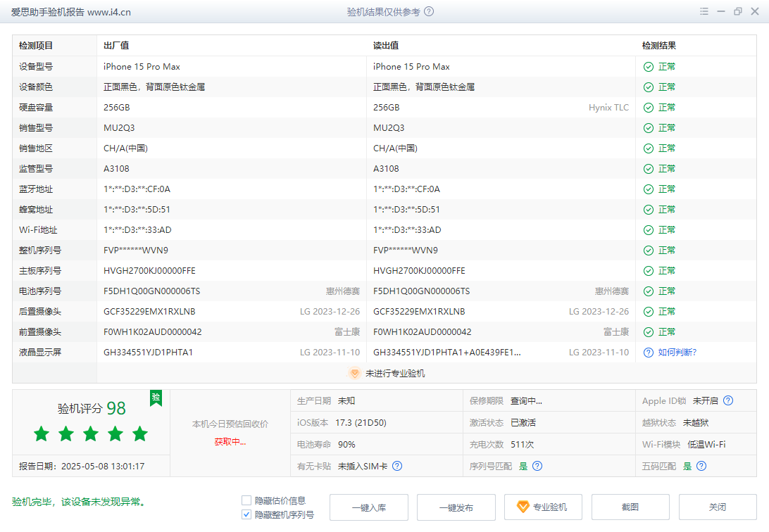The height and width of the screenshot is (532, 769).
Task: Click help icon beside 验机结果仅供参考
Action: pyautogui.click(x=429, y=11)
